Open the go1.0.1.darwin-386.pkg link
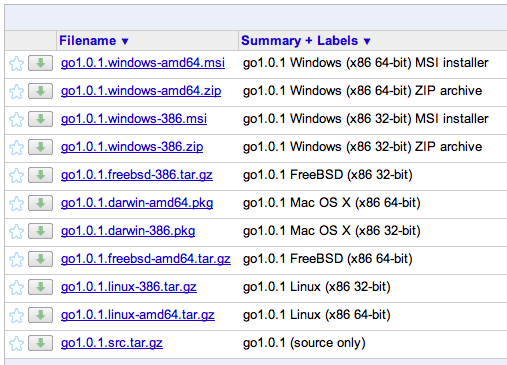The image size is (507, 365). coord(128,231)
